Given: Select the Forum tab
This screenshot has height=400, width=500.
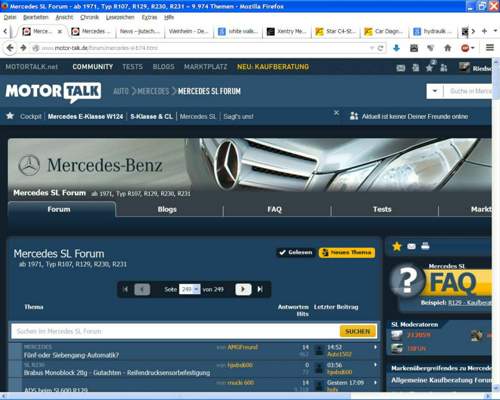Looking at the screenshot, I should click(59, 209).
